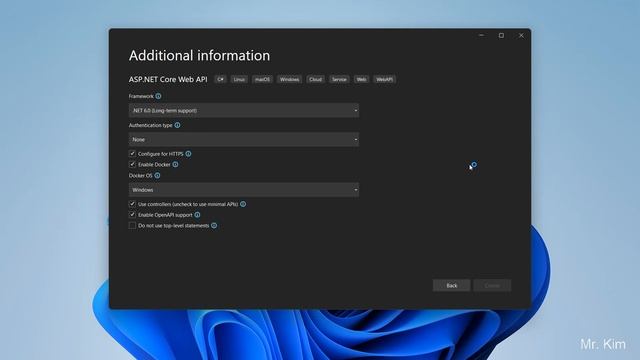Screen dimensions: 640x360
Task: Click the Create button
Action: point(492,285)
